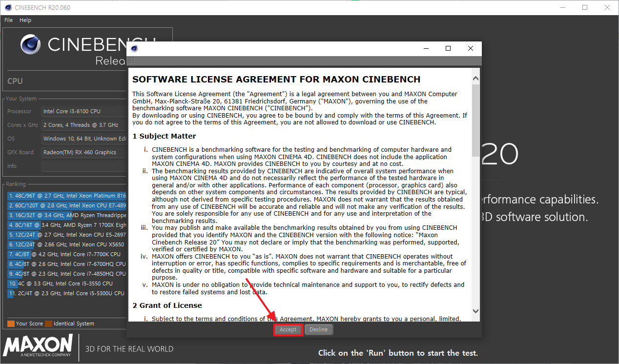Image resolution: width=619 pixels, height=364 pixels.
Task: Select ranking entry 12C/24T Xeon CPU E5-2697
Action: pyautogui.click(x=67, y=235)
